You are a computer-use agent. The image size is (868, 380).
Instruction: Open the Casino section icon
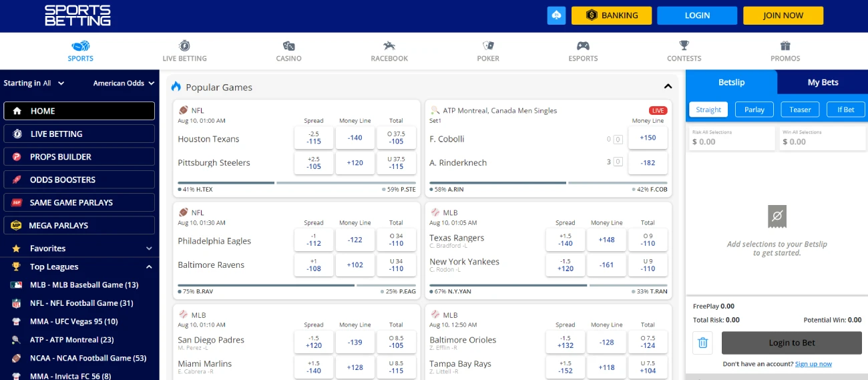click(288, 46)
